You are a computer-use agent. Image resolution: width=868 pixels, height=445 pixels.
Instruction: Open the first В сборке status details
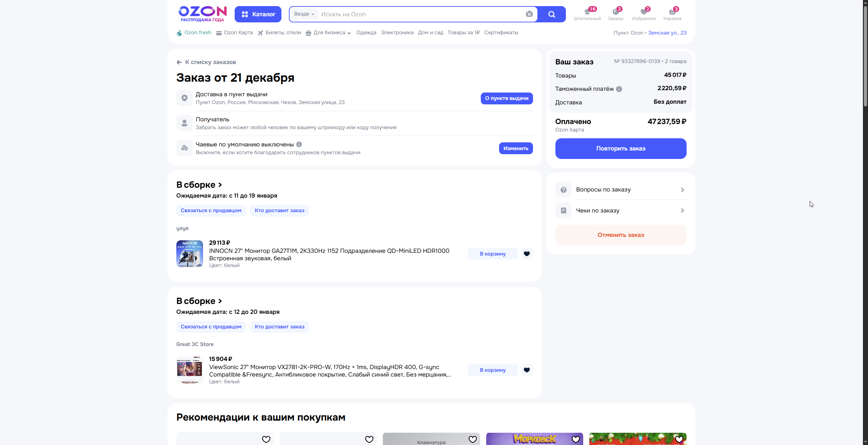click(x=199, y=185)
